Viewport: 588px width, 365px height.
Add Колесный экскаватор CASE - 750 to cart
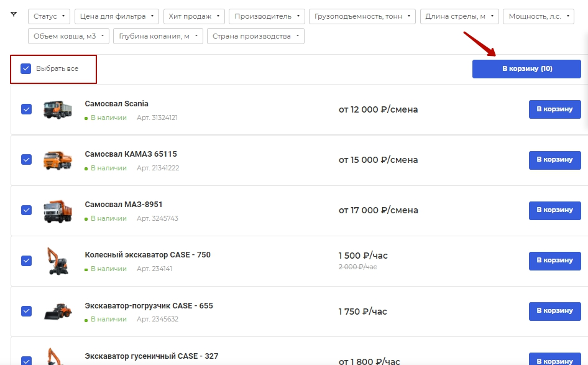[554, 261]
